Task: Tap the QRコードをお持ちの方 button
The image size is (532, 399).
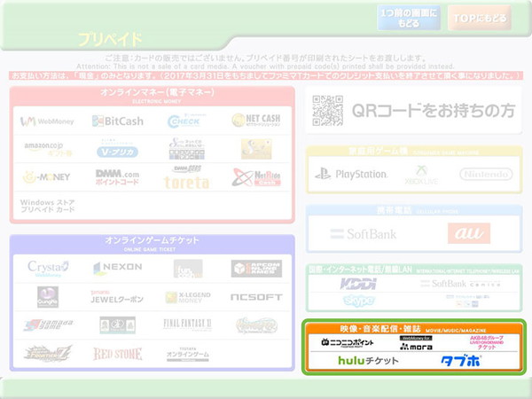Action: coord(413,110)
